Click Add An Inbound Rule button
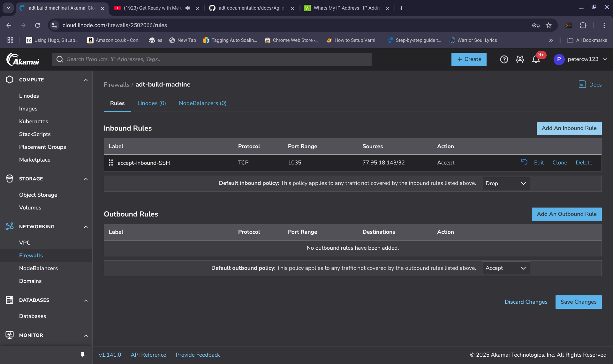Viewport: 613px width, 364px height. click(x=569, y=128)
